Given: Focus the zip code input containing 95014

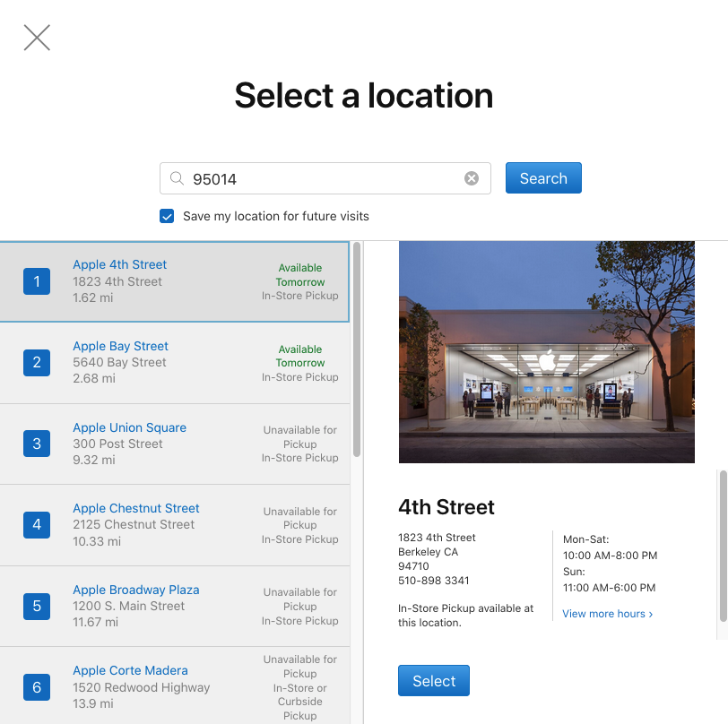Looking at the screenshot, I should [x=325, y=178].
